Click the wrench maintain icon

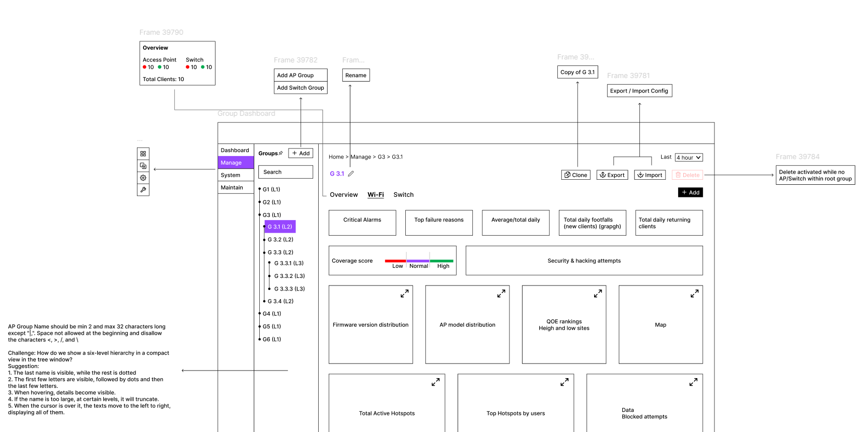pos(143,190)
